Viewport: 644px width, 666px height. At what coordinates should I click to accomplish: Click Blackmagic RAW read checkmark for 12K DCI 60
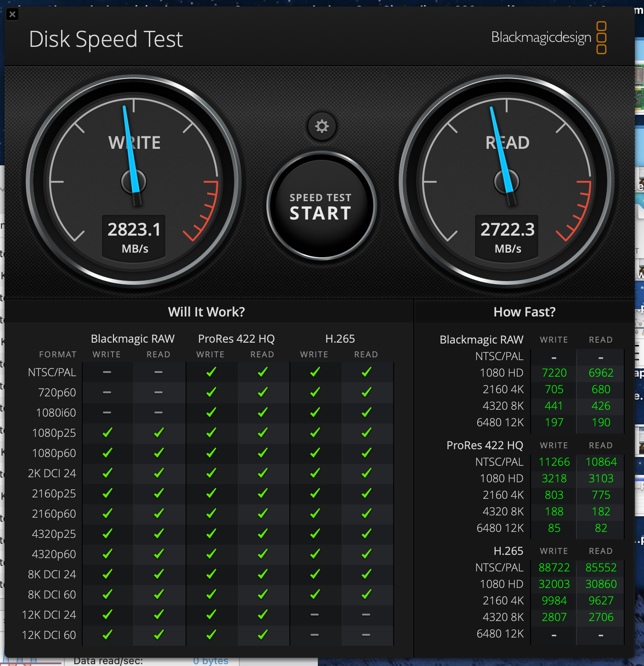pos(158,635)
